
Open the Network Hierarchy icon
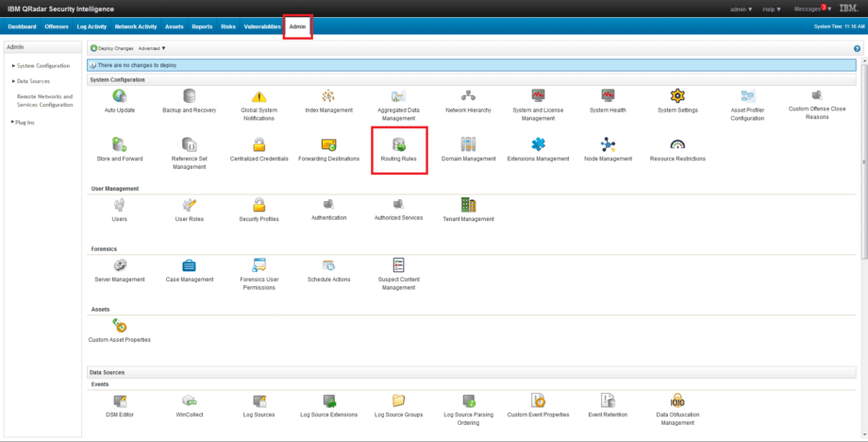pyautogui.click(x=468, y=95)
